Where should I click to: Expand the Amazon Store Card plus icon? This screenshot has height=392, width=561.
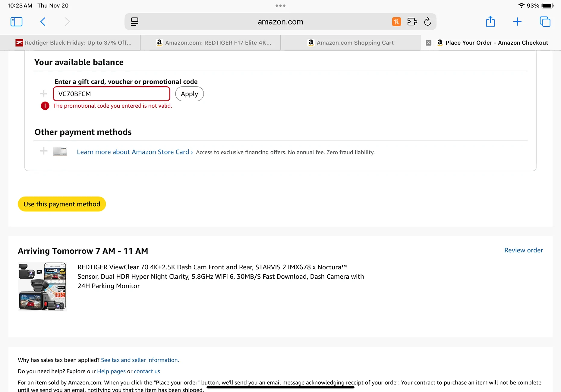[x=44, y=151]
